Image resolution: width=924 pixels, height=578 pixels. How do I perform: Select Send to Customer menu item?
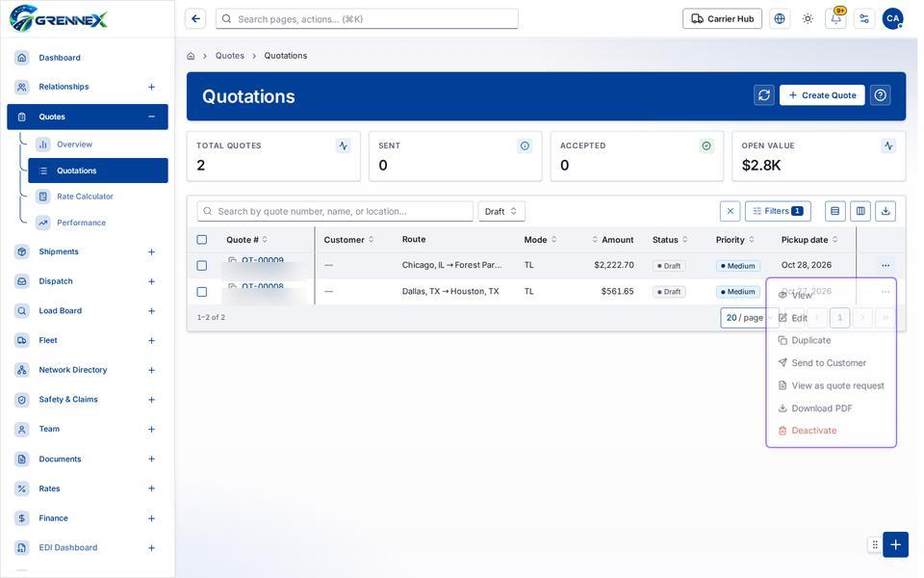tap(831, 363)
